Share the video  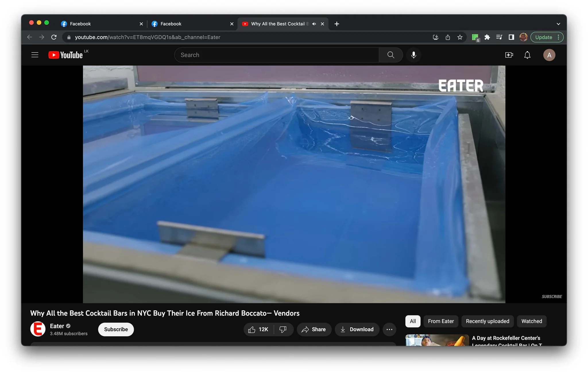pyautogui.click(x=314, y=329)
